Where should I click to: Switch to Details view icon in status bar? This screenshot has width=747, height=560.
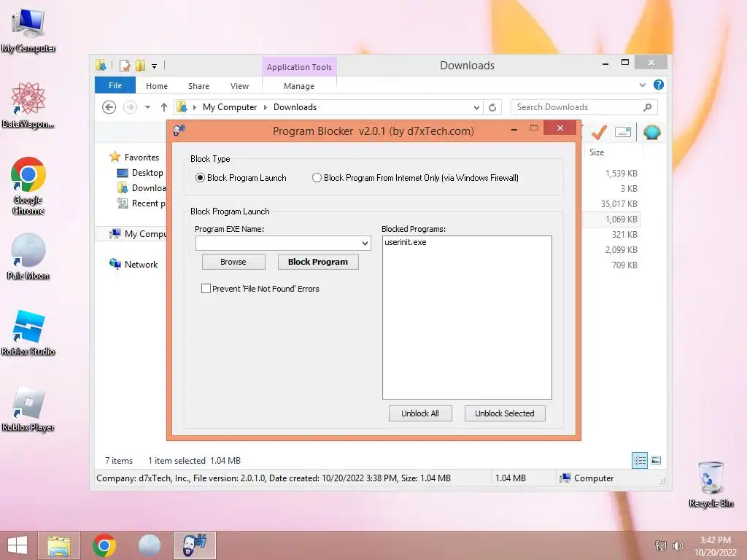pos(639,461)
